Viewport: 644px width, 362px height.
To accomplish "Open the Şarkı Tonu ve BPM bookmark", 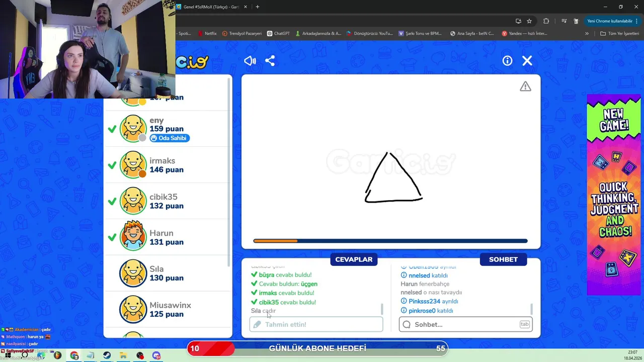I will pos(420,34).
